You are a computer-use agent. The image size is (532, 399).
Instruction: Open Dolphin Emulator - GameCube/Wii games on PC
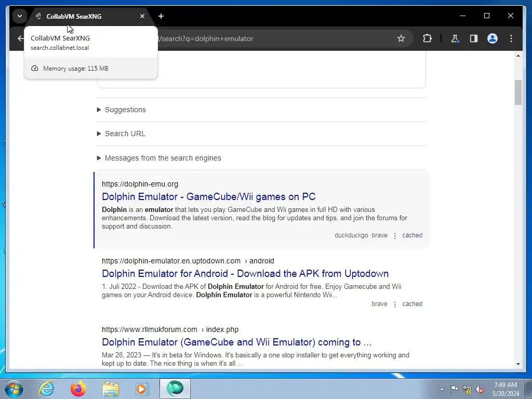coord(209,197)
